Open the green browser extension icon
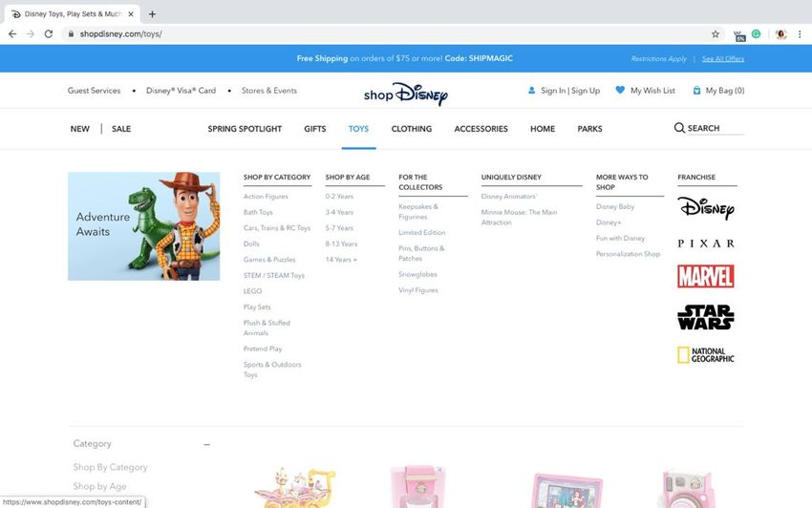Screen dimensions: 812x508 [756, 34]
